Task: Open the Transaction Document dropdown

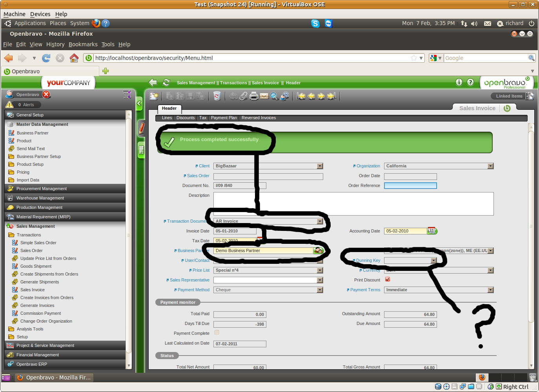Action: click(320, 221)
